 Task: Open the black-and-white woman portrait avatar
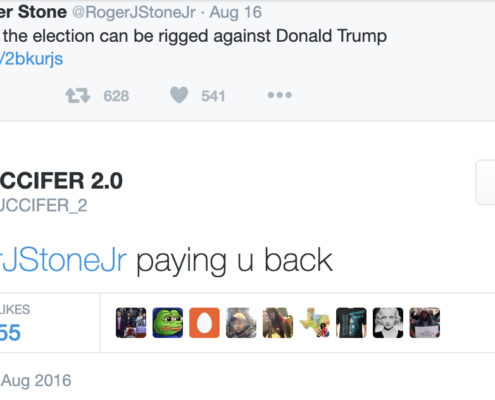click(x=388, y=323)
